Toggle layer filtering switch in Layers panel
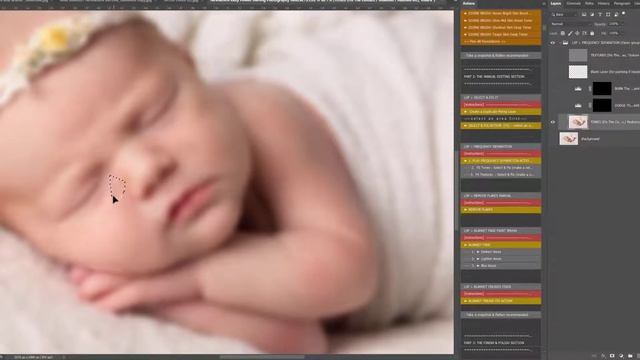The image size is (640, 360). point(624,13)
